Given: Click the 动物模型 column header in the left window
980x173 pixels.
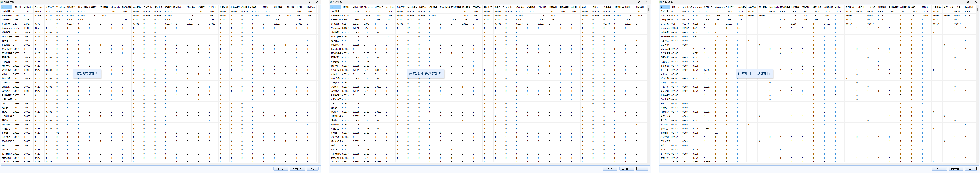Looking at the screenshot, I should pos(71,7).
